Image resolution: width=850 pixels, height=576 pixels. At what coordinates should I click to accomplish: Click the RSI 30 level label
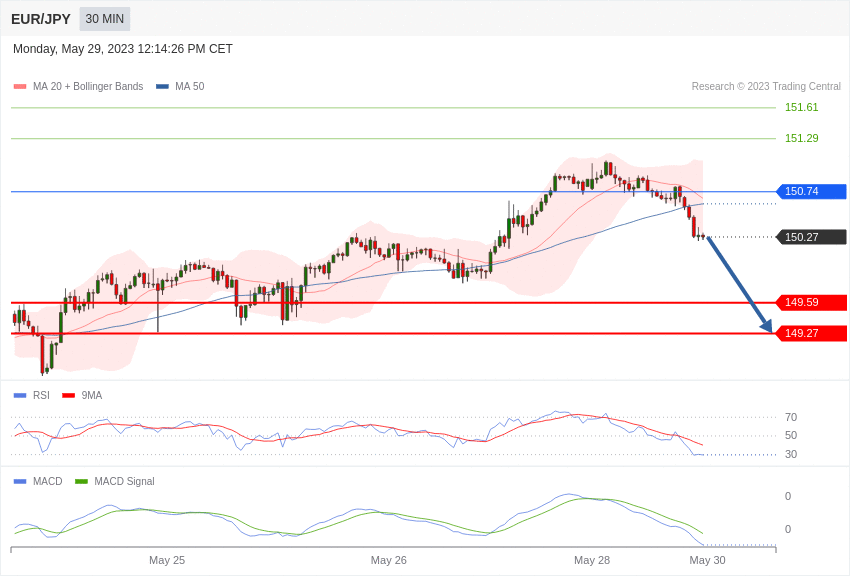[x=791, y=454]
